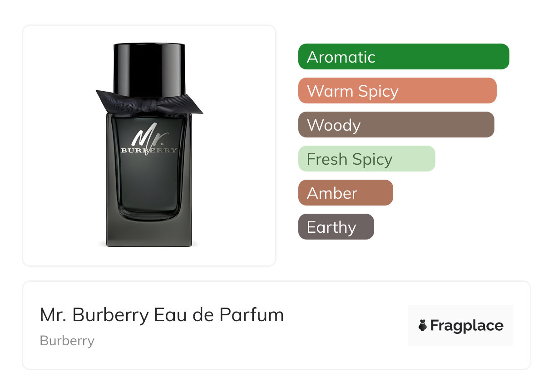This screenshot has width=553, height=392.
Task: Click the Mr. Burberry bottle image
Action: pyautogui.click(x=149, y=145)
